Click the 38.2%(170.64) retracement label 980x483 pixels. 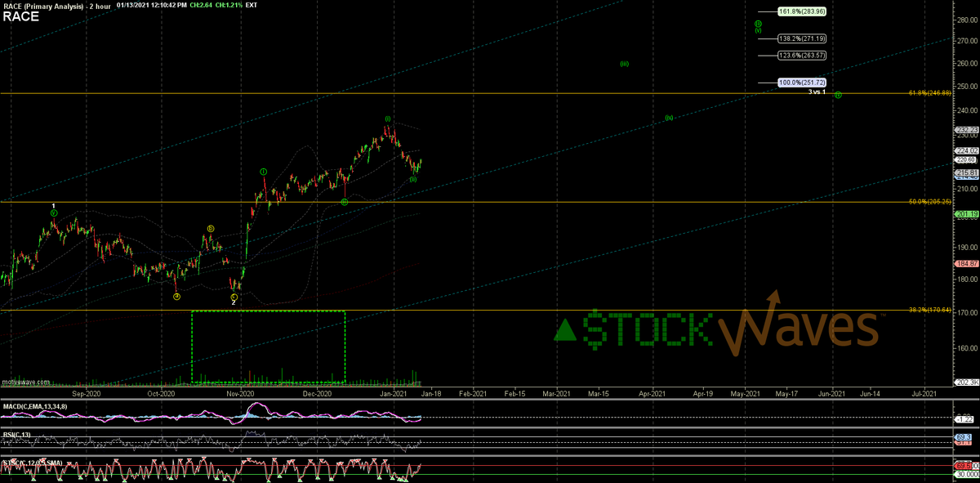[930, 311]
